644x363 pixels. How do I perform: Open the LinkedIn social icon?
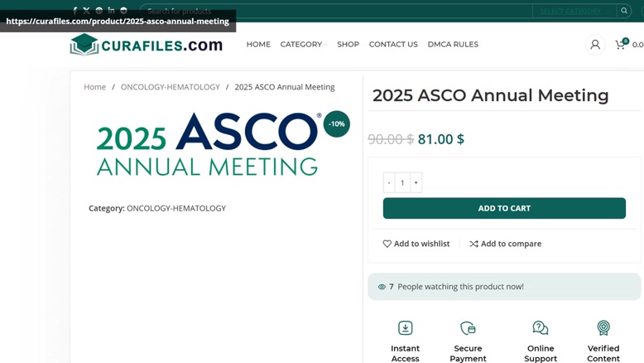click(111, 10)
